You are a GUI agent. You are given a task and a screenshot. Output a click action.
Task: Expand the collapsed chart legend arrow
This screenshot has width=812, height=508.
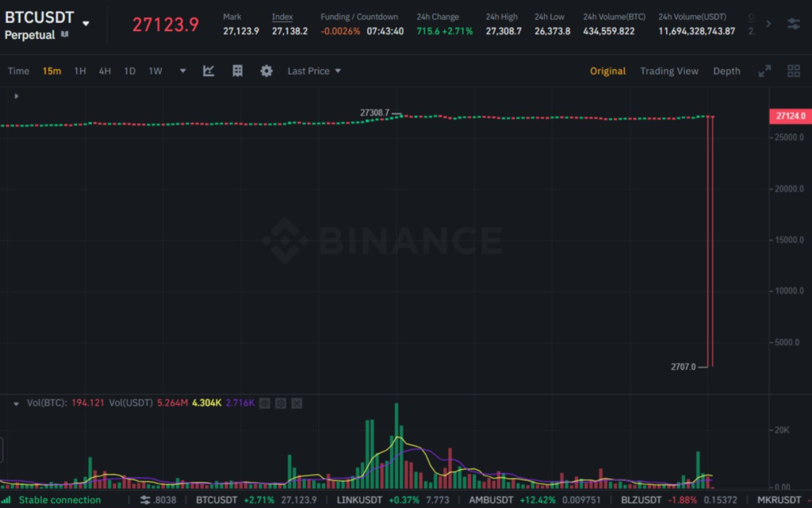pos(17,96)
